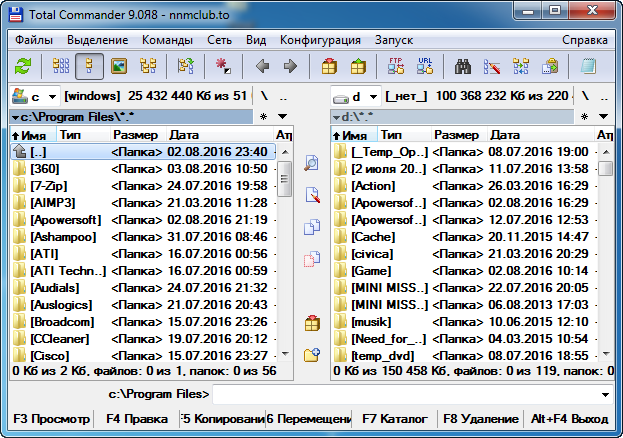Toggle the folder tree view button

coord(148,67)
